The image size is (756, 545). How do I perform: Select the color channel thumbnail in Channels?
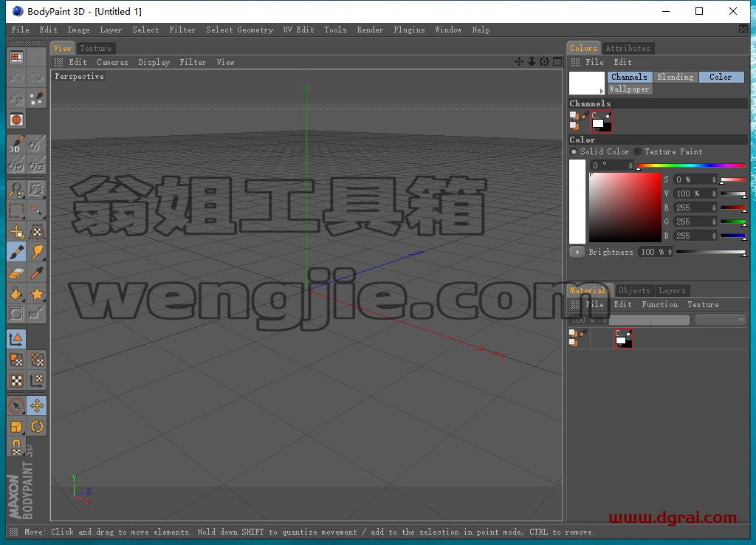pos(601,121)
